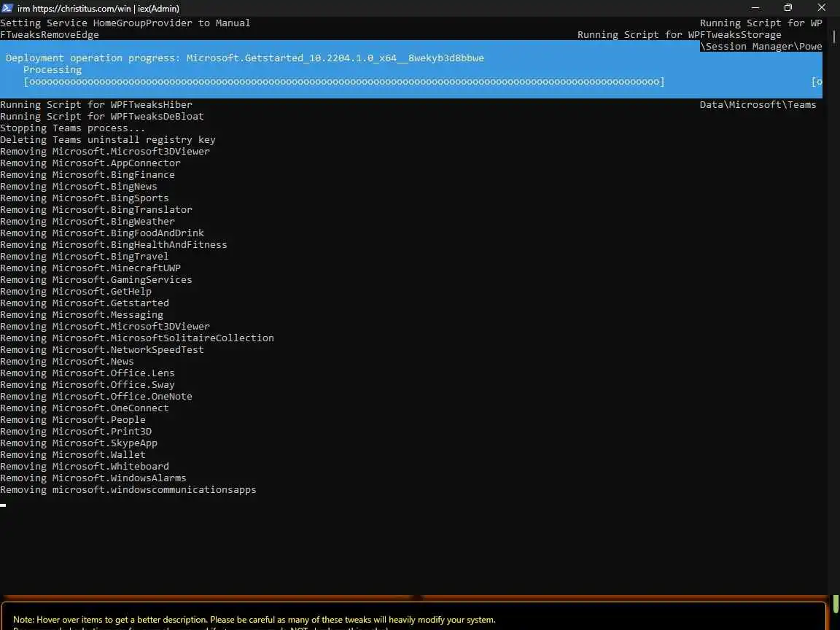The width and height of the screenshot is (840, 630).
Task: Click 'Removing Microsoft.BingWeather' line
Action: coord(87,221)
